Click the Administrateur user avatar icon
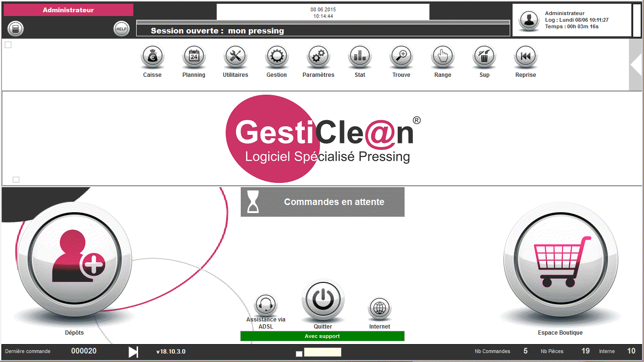644x362 pixels. 529,20
